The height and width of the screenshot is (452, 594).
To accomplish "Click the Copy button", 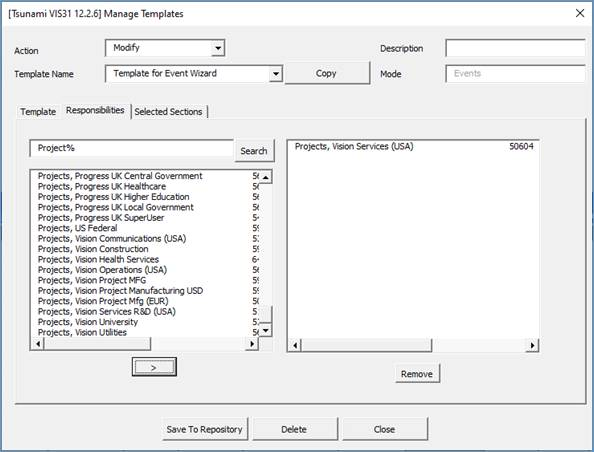I will pos(327,74).
